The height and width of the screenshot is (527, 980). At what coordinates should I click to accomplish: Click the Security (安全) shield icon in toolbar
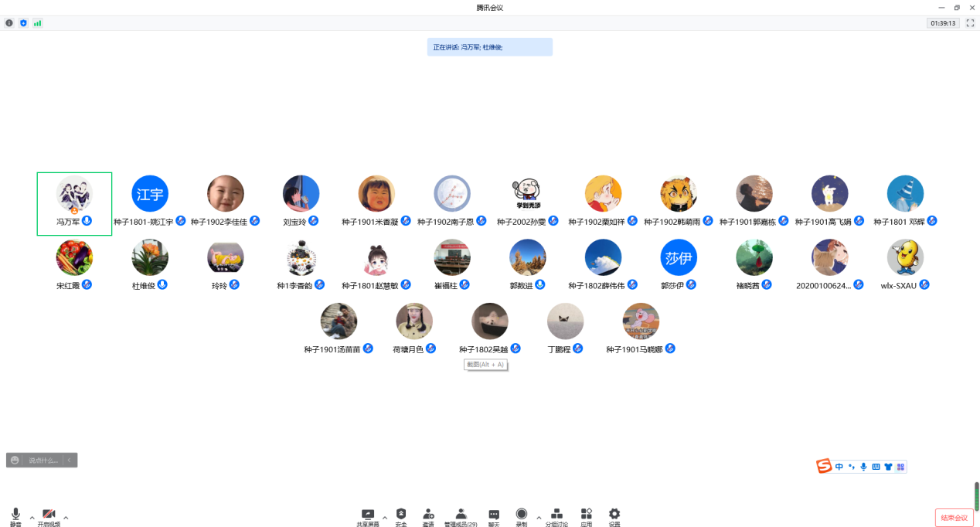pos(400,516)
